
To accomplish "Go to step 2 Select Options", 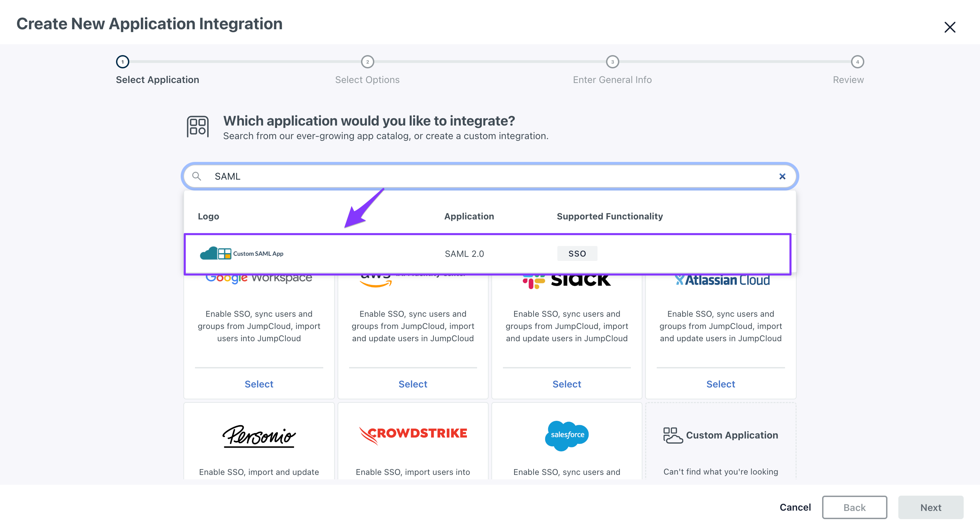I will point(367,62).
